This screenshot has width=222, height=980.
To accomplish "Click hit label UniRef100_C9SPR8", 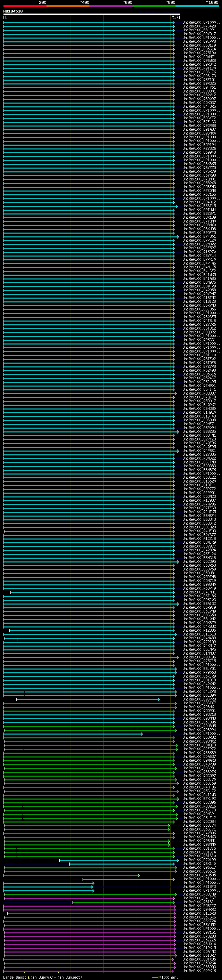I will point(199,699).
